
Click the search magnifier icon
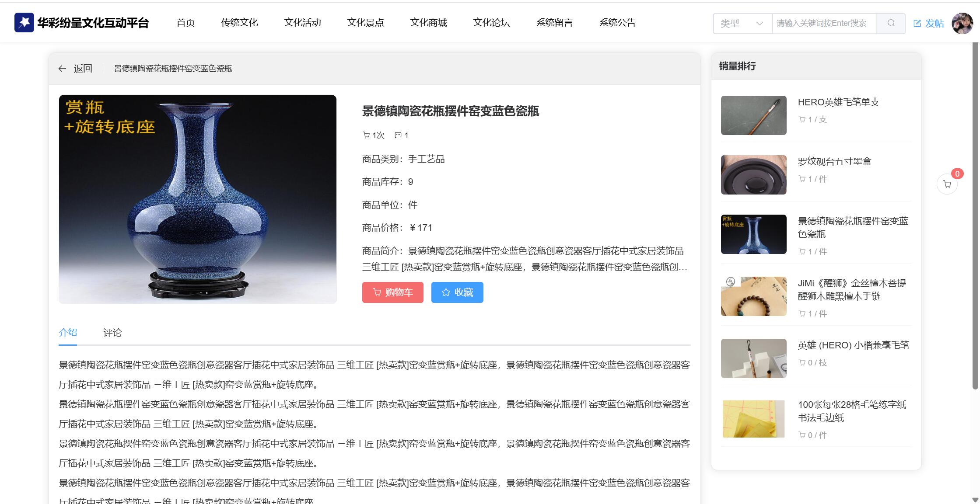pyautogui.click(x=891, y=23)
